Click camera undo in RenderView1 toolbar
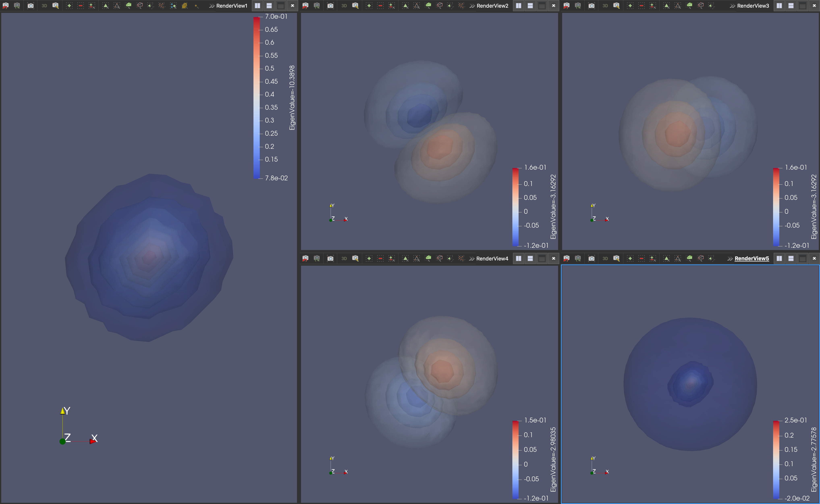 5,6
